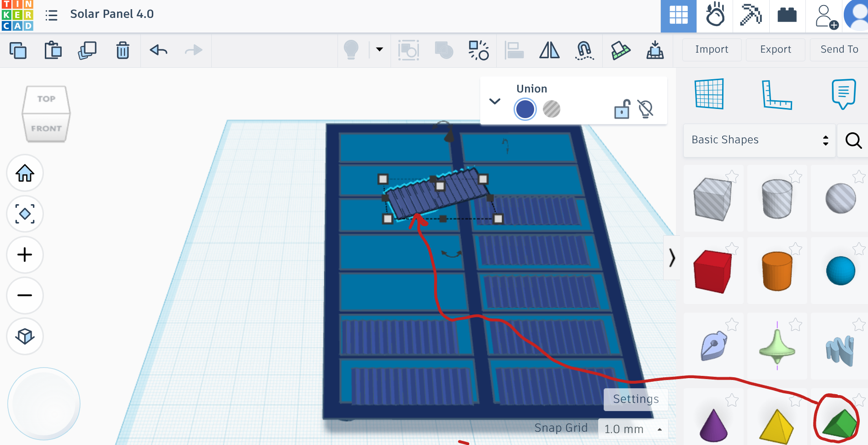Click the Cruise magnet tool icon
868x445 pixels.
pos(584,50)
